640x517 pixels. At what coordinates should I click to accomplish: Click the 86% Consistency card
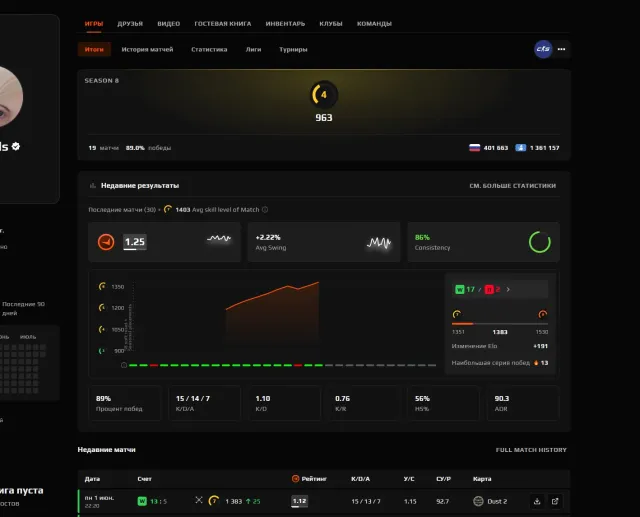(483, 242)
